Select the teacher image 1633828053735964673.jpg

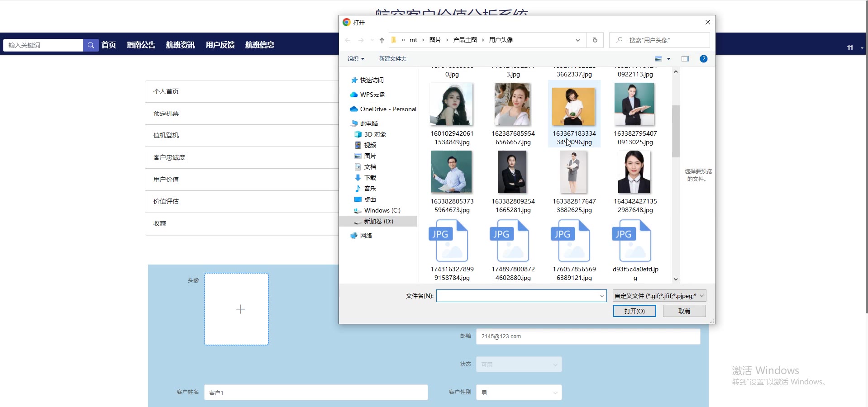pyautogui.click(x=452, y=182)
